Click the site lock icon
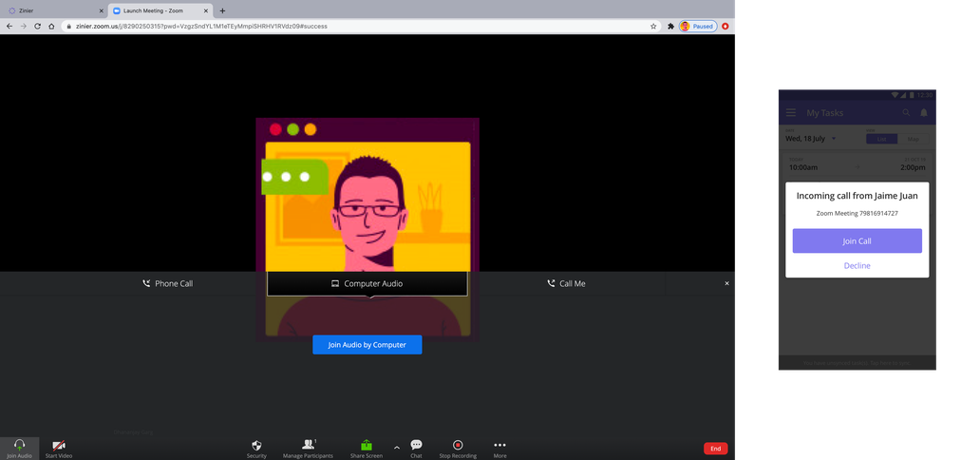Screen dimensions: 980x460 coord(68,27)
